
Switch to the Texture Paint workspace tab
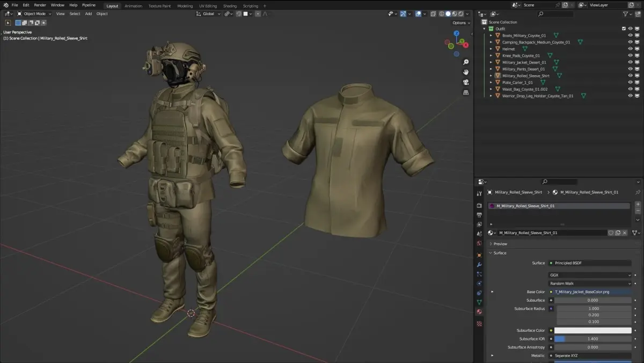point(159,6)
